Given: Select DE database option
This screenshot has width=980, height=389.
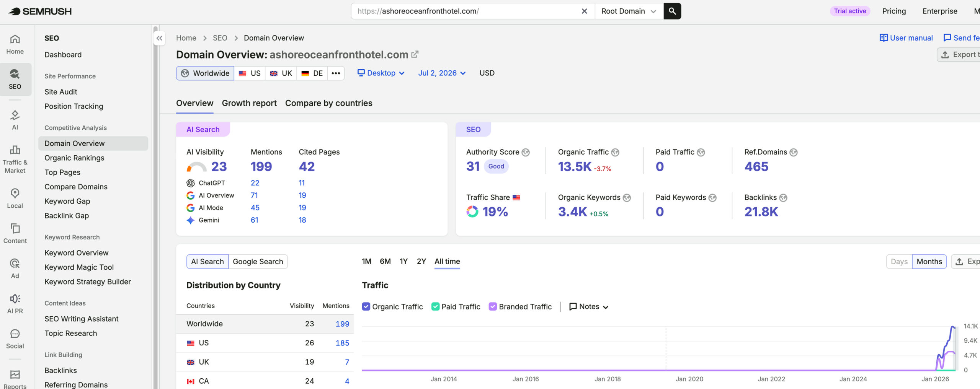Looking at the screenshot, I should [312, 73].
